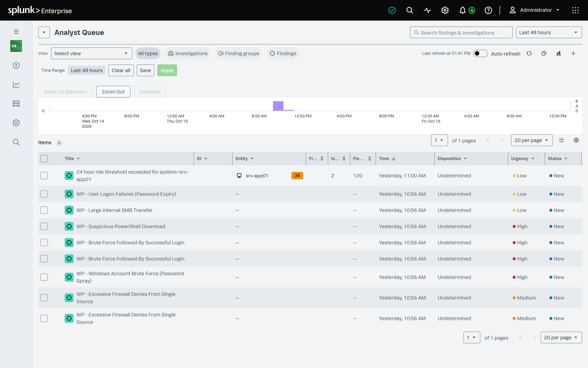Image resolution: width=588 pixels, height=368 pixels.
Task: Click the Save filters button
Action: click(x=145, y=70)
